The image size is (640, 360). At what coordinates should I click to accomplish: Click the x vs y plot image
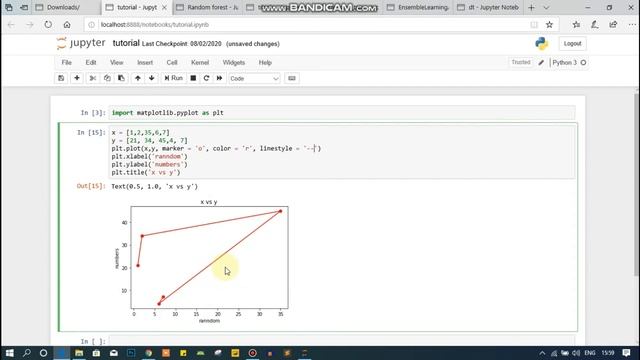pyautogui.click(x=203, y=261)
